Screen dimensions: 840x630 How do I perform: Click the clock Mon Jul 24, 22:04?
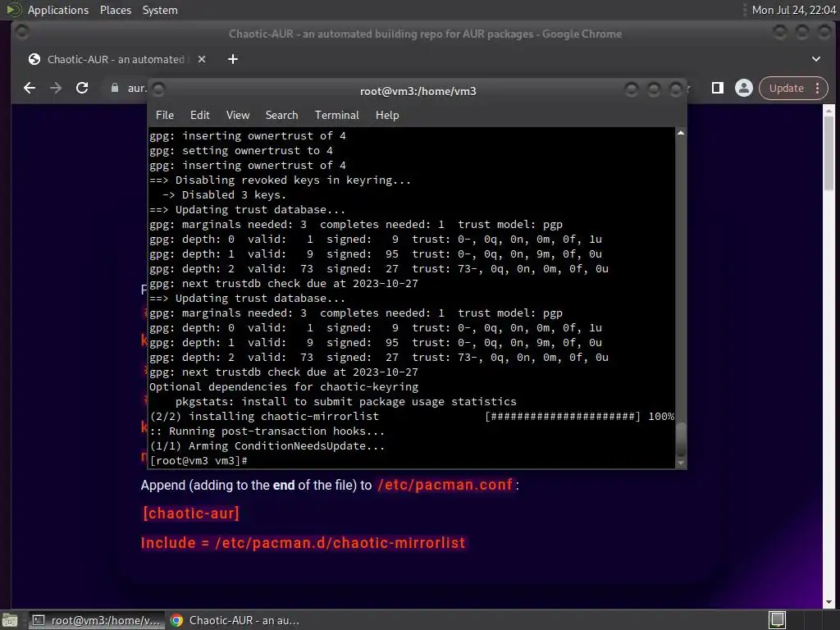pyautogui.click(x=794, y=10)
